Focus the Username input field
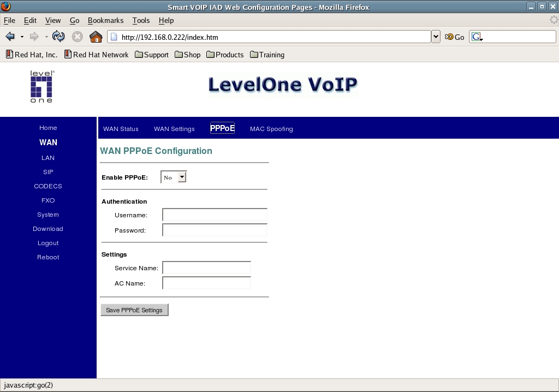The width and height of the screenshot is (559, 392). 215,215
